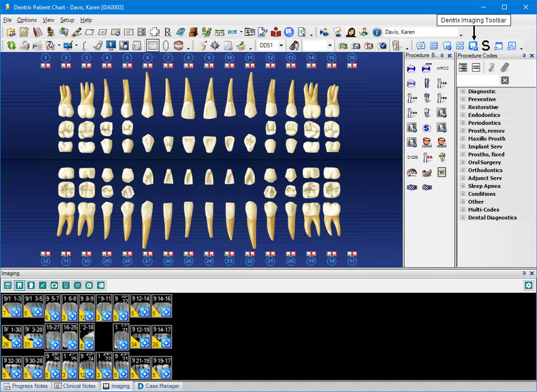Open the DDS1 provider dropdown
Image resolution: width=537 pixels, height=392 pixels.
[281, 46]
